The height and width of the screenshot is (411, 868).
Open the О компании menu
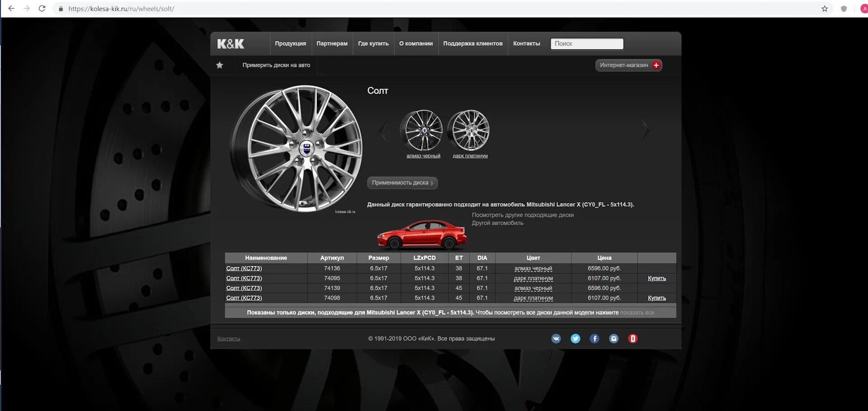point(416,44)
